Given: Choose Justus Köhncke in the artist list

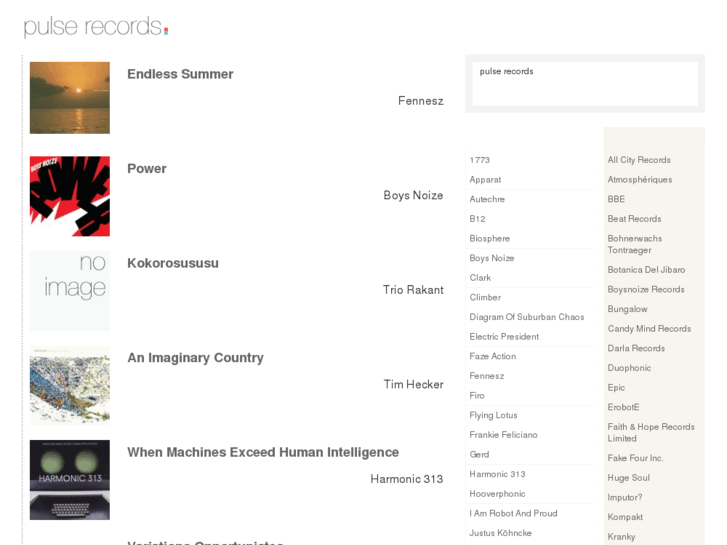Looking at the screenshot, I should 500,533.
